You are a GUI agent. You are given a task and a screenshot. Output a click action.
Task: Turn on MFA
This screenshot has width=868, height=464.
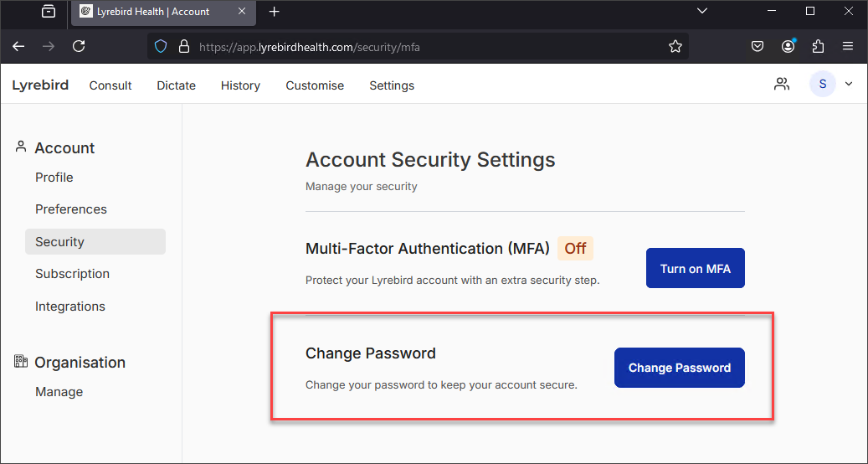(x=696, y=268)
